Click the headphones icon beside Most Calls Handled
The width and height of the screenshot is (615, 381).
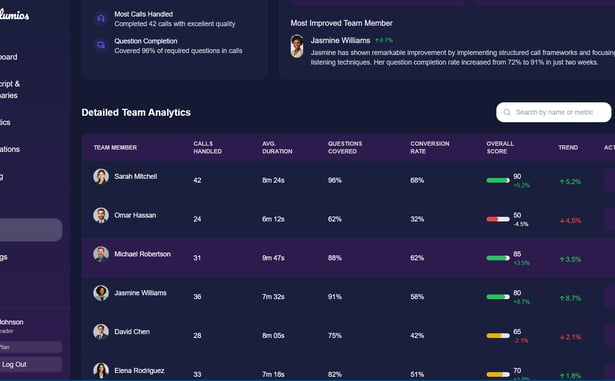click(x=101, y=18)
